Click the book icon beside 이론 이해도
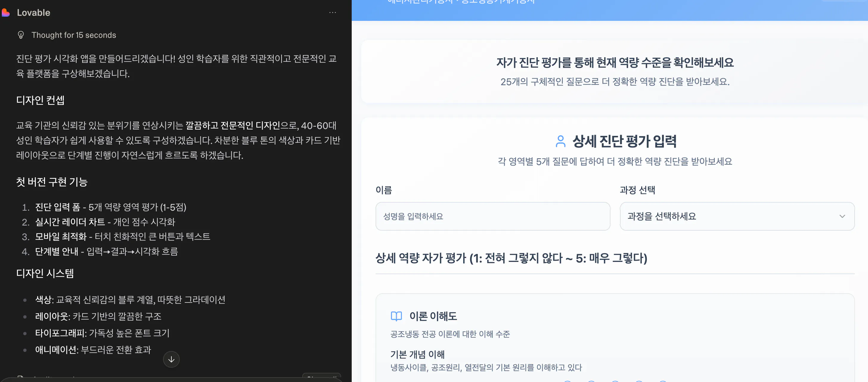868x382 pixels. coord(396,316)
